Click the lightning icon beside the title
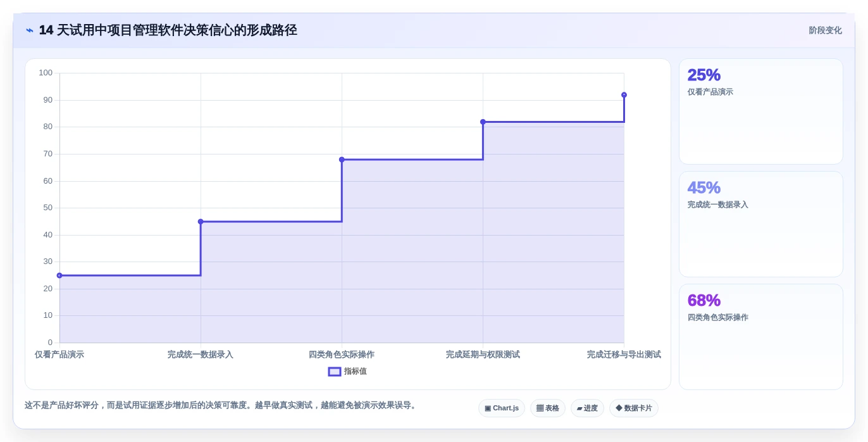868x442 pixels. 30,30
